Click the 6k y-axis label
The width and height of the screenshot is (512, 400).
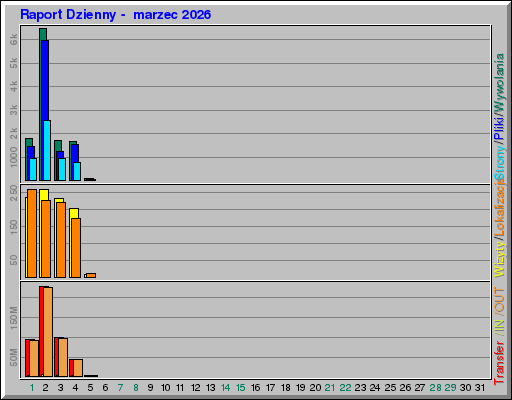14,40
